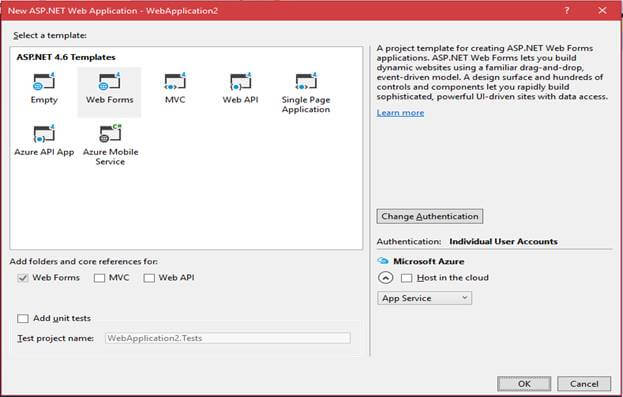This screenshot has width=623, height=397.
Task: Close the New ASP.NET Web Application dialog
Action: point(602,11)
